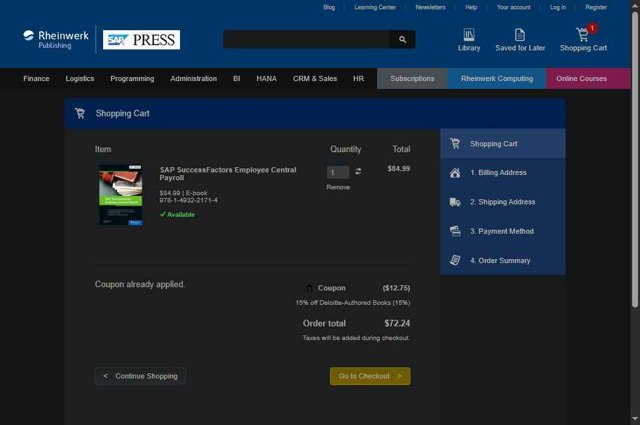
Task: Select 1. Billing Address step
Action: pos(503,173)
